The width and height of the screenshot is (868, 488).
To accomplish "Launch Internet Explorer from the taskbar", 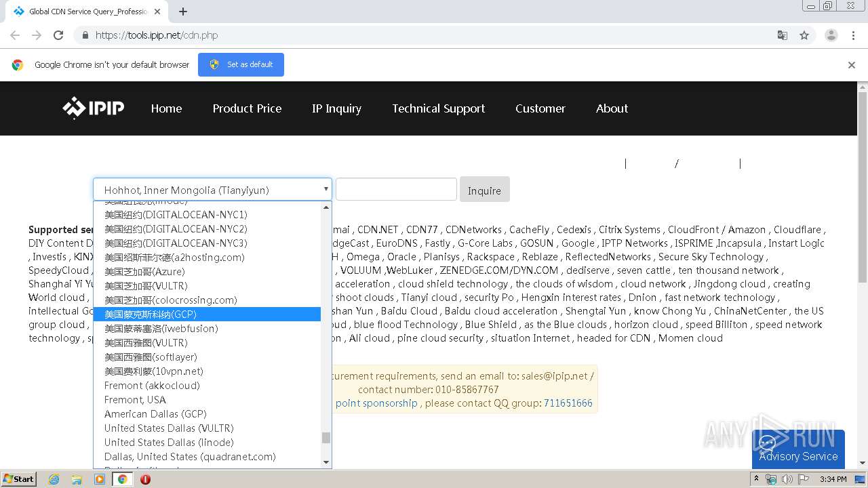I will (54, 479).
